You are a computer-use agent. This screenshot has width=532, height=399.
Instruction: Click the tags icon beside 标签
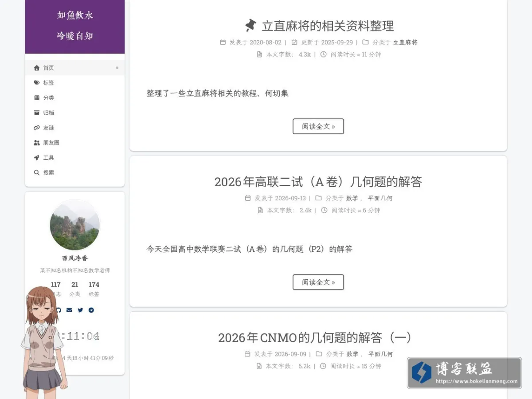[x=37, y=83]
